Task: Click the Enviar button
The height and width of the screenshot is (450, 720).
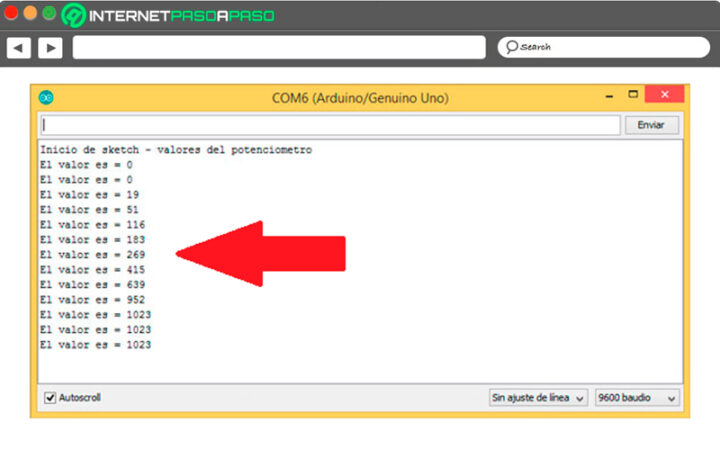Action: pos(651,125)
